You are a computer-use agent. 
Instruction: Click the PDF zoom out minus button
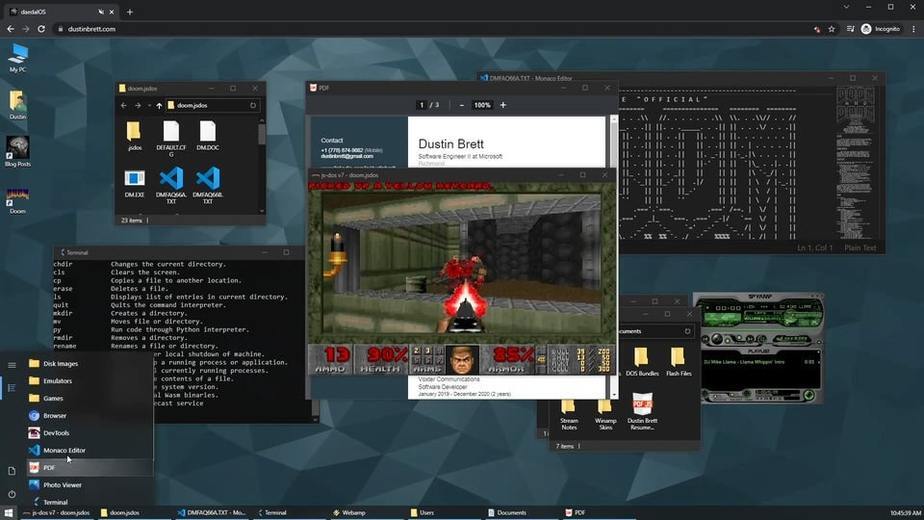461,105
